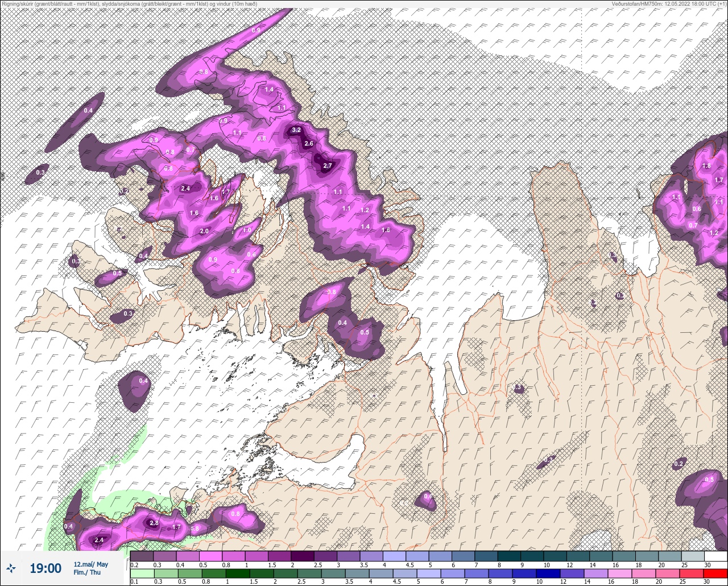
Task: Click the Rigning/skúrir map title text
Action: (129, 4)
